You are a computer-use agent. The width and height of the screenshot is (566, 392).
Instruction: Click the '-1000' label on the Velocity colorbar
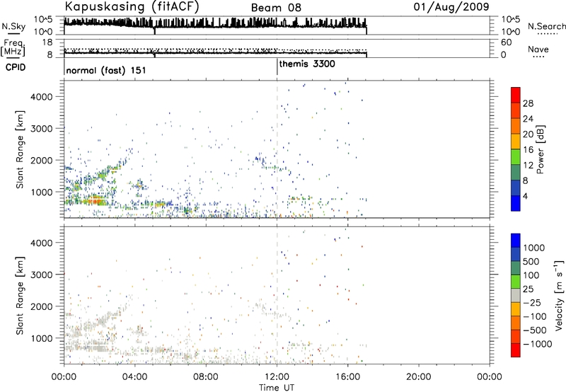538,344
